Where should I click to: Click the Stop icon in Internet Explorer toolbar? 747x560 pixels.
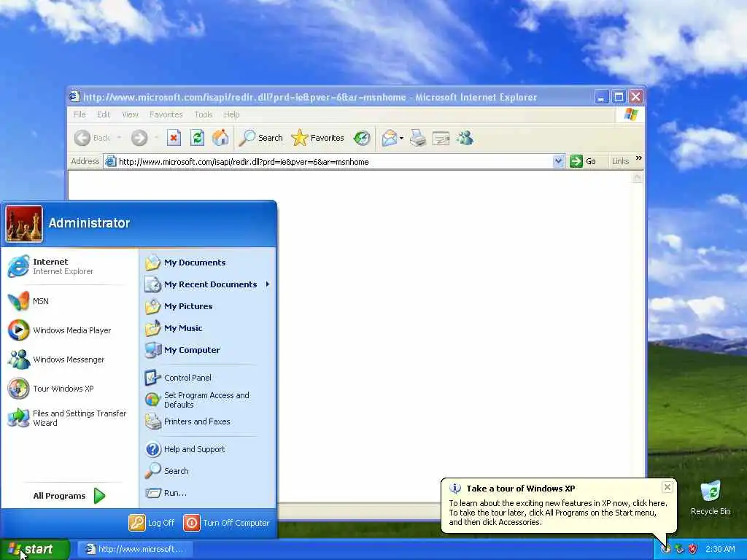(x=174, y=138)
